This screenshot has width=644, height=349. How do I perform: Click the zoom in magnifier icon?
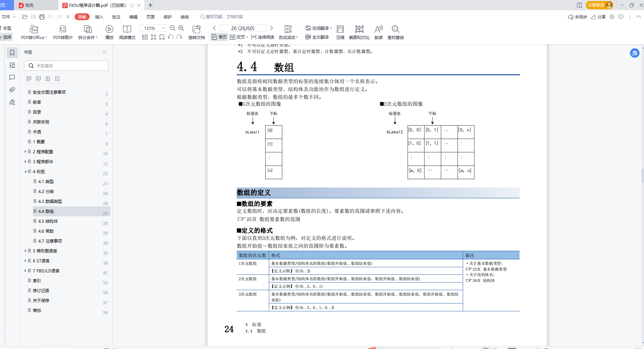tap(181, 28)
